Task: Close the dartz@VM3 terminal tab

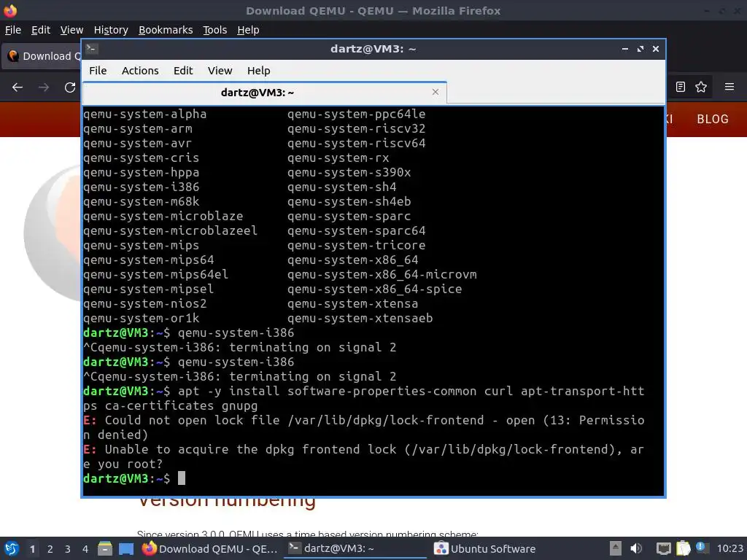Action: point(435,92)
